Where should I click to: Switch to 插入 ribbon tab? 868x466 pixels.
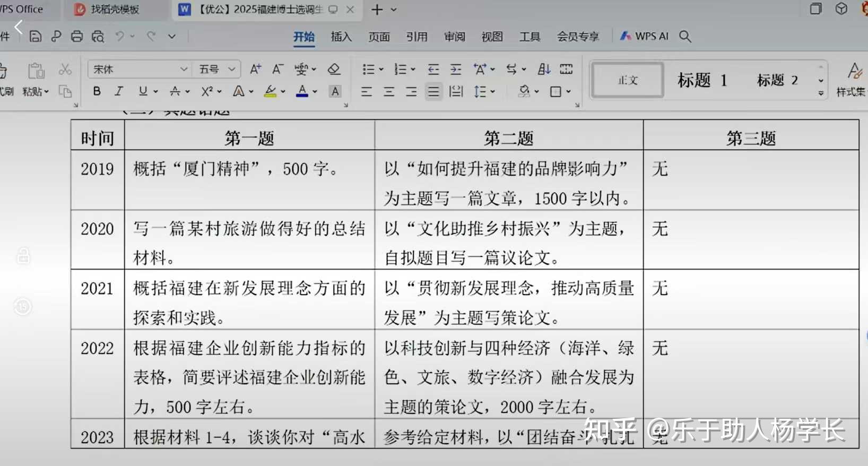click(341, 36)
